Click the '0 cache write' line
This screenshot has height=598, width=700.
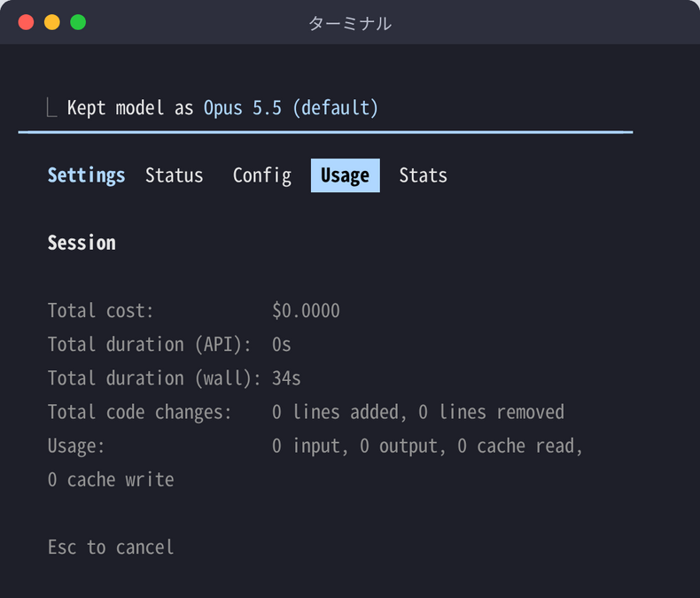coord(111,480)
